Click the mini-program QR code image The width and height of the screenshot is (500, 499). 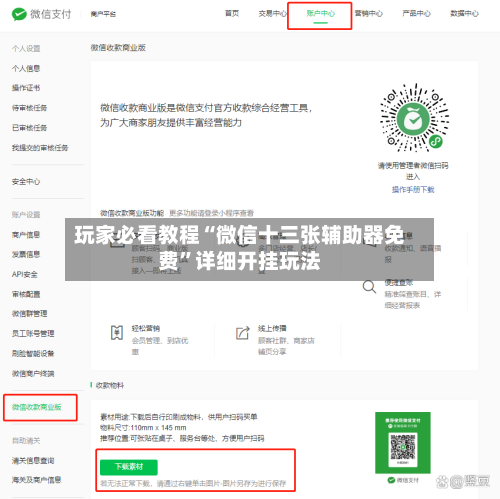coord(414,118)
